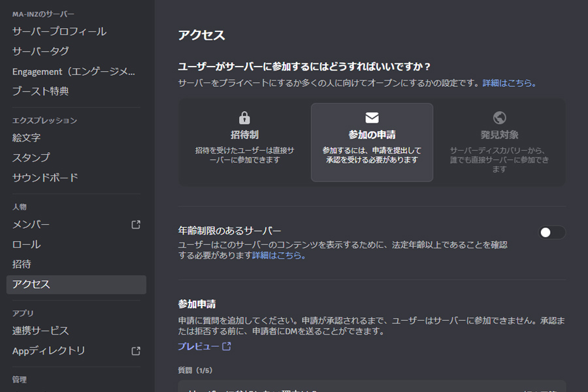This screenshot has width=588, height=392.
Task: Click the envelope icon on 参加の申請 card
Action: [372, 118]
